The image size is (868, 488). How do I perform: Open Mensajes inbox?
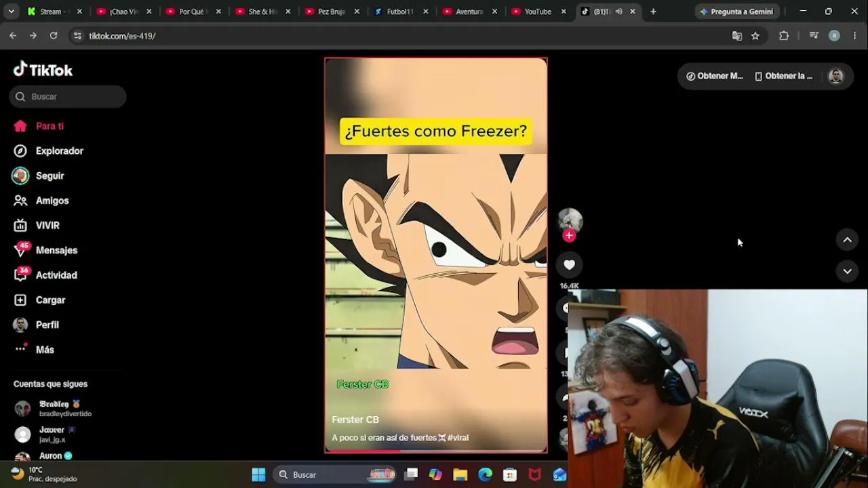click(45, 250)
